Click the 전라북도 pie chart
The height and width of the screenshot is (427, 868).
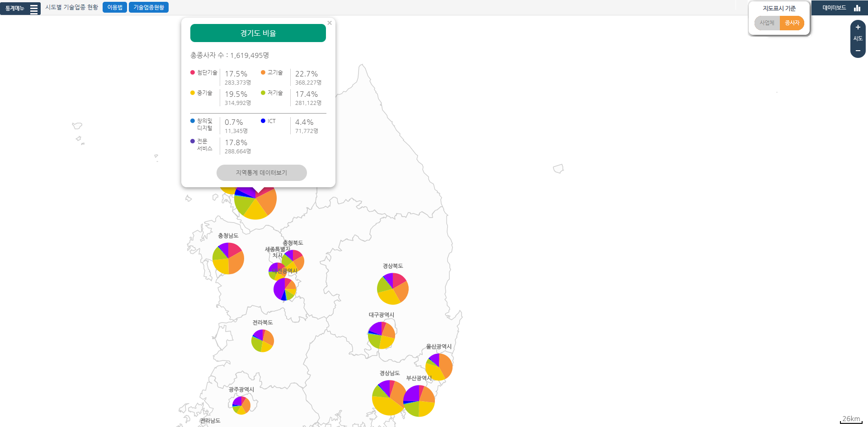click(263, 341)
